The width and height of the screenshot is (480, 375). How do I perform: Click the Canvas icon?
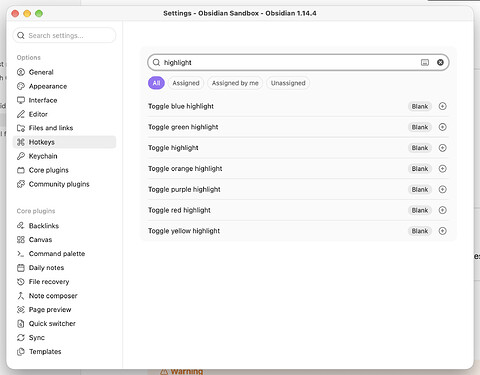coord(21,240)
